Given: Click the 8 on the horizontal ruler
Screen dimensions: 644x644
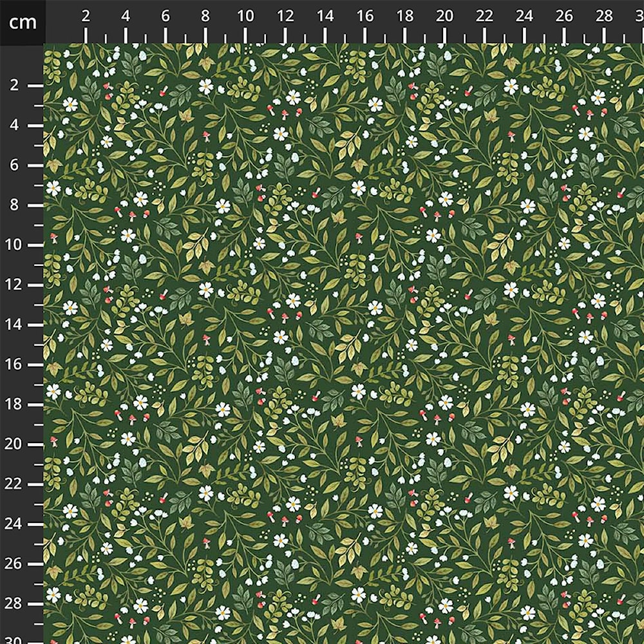Looking at the screenshot, I should click(x=205, y=17).
